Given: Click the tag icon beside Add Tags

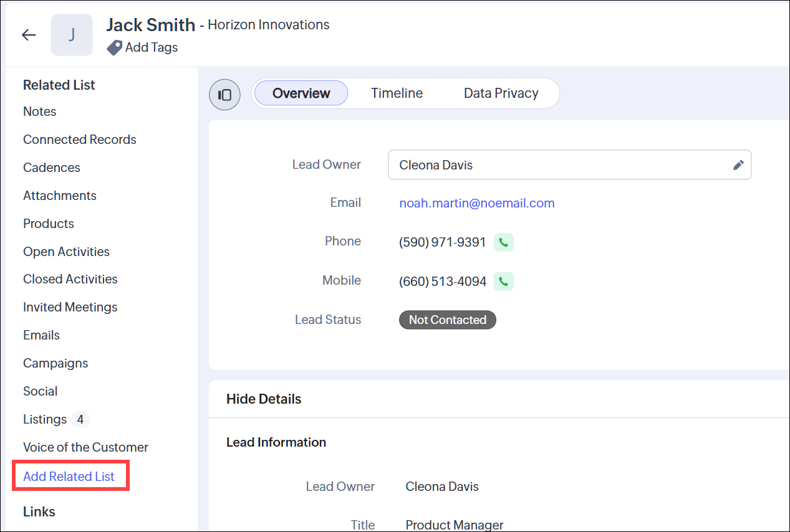Looking at the screenshot, I should coord(114,48).
